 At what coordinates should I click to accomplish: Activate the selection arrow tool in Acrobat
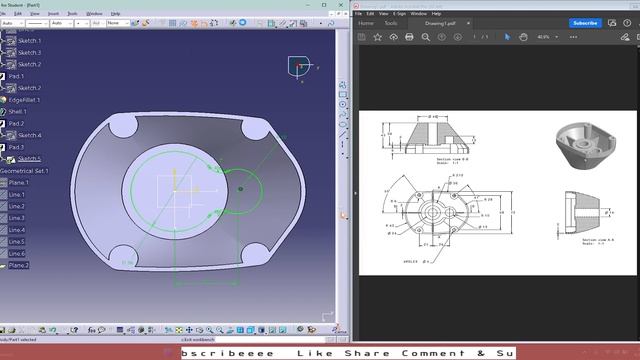coord(507,37)
